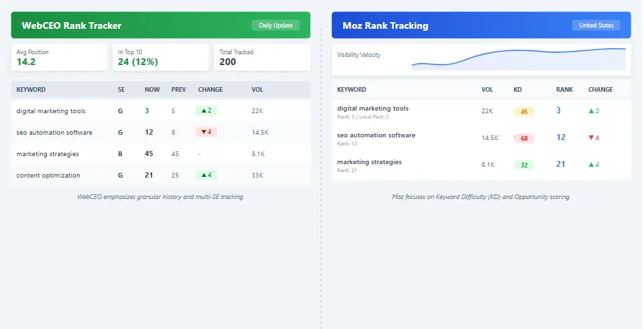
Task: Click the NOW position 45 value
Action: click(x=149, y=153)
